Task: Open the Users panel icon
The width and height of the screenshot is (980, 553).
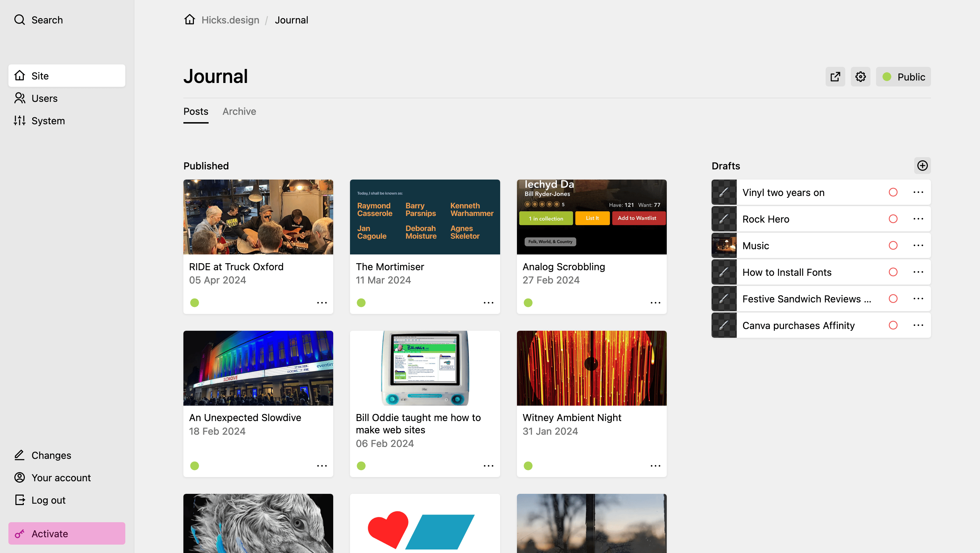Action: (19, 98)
